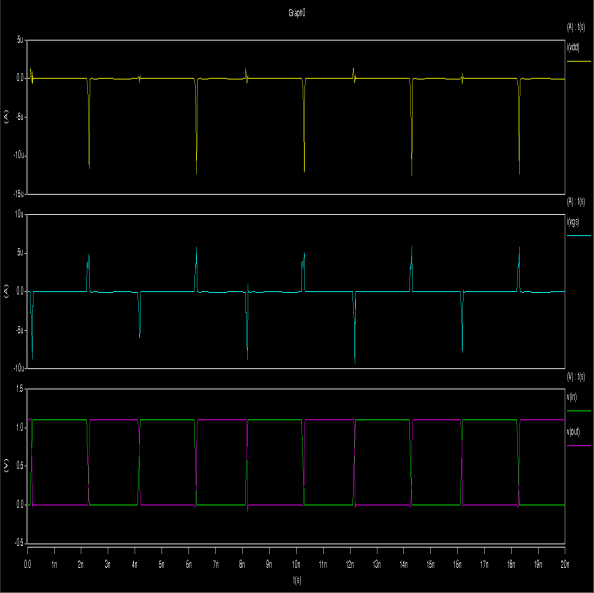Viewport: 594px width, 593px height.
Task: Click the 5n tick on the time axis
Action: pyautogui.click(x=162, y=564)
